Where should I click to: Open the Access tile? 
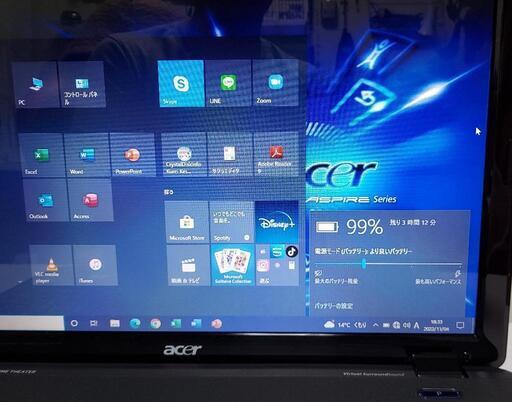(90, 200)
